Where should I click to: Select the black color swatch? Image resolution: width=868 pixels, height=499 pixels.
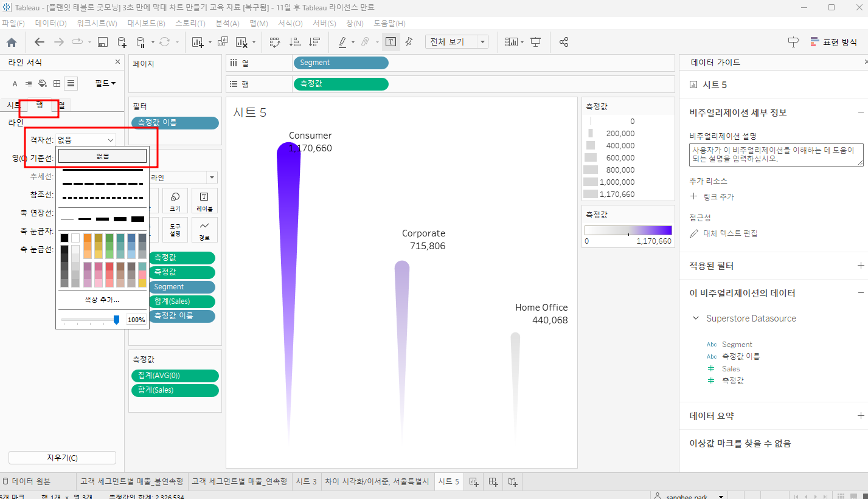64,238
